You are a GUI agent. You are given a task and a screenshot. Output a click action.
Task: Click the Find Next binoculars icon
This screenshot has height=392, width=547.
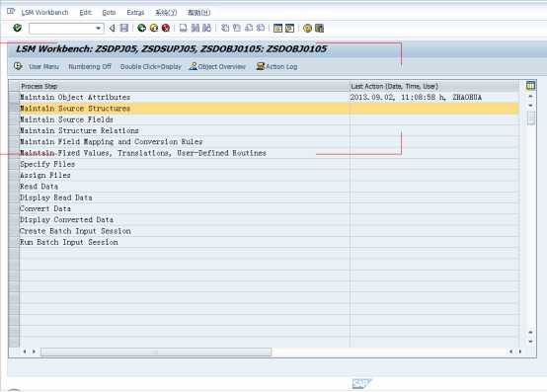point(207,28)
